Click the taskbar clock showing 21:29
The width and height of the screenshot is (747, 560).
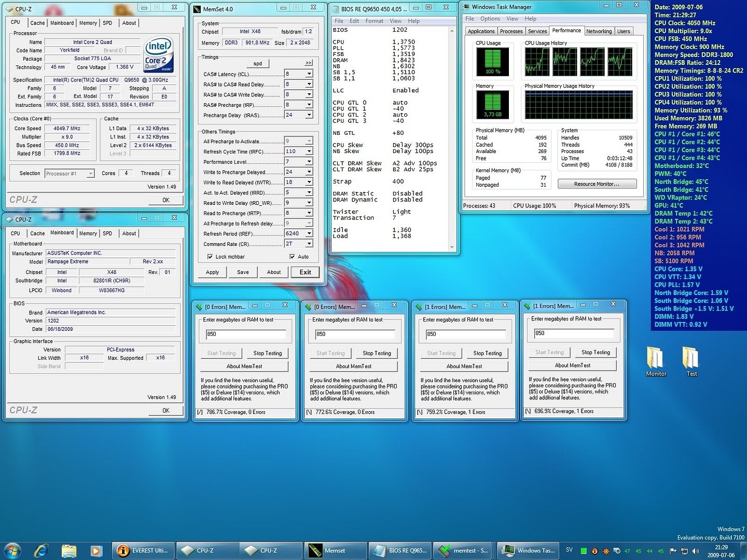coord(721,551)
